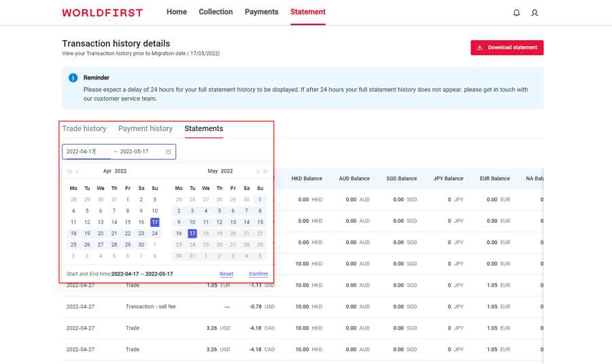Screen dimensions: 612x364
Task: Click the Reminder info icon
Action: (73, 77)
